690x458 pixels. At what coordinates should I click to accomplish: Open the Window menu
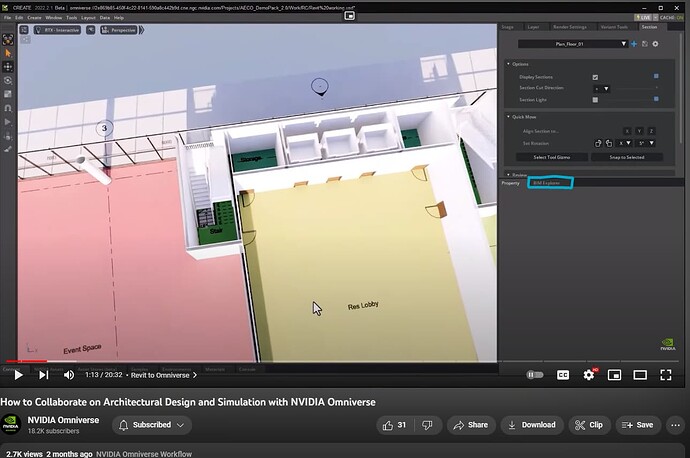click(x=54, y=18)
